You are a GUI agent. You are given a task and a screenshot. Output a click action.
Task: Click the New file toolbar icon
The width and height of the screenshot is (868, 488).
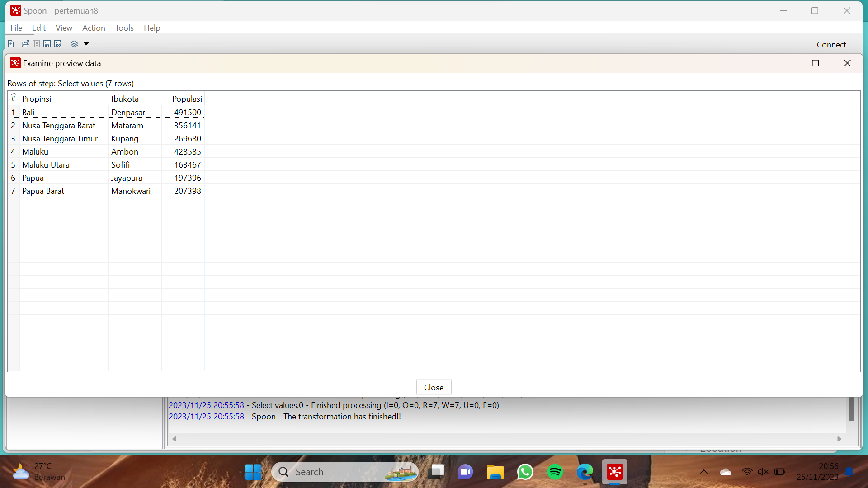click(x=11, y=44)
